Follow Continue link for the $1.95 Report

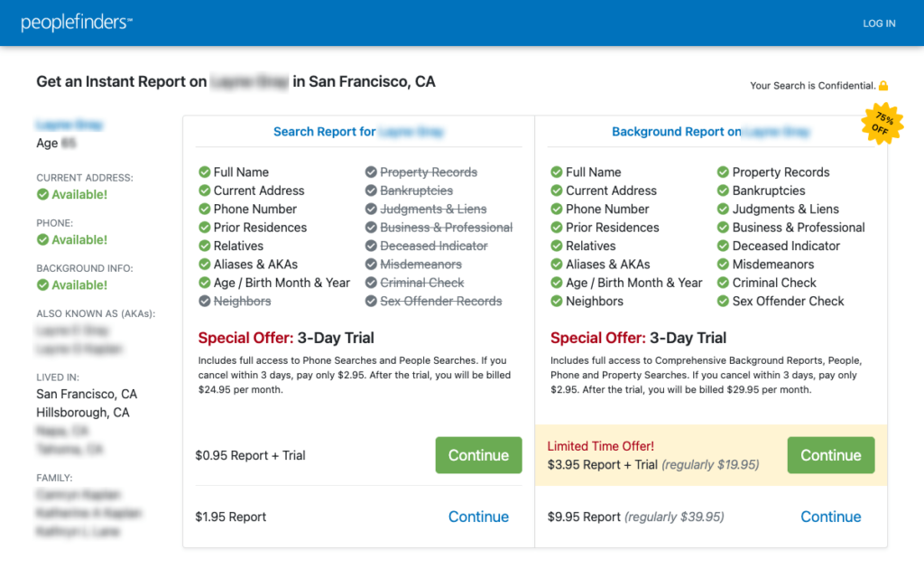tap(478, 517)
